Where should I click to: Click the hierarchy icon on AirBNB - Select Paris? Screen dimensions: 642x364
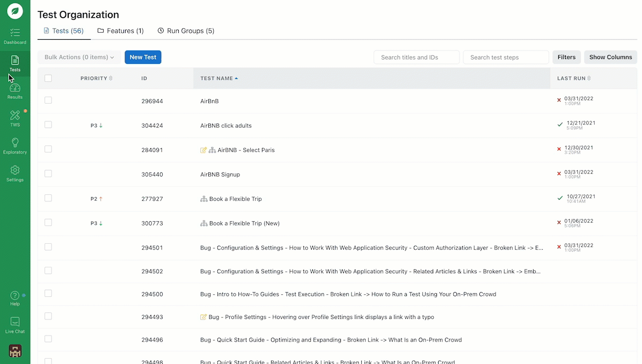212,150
